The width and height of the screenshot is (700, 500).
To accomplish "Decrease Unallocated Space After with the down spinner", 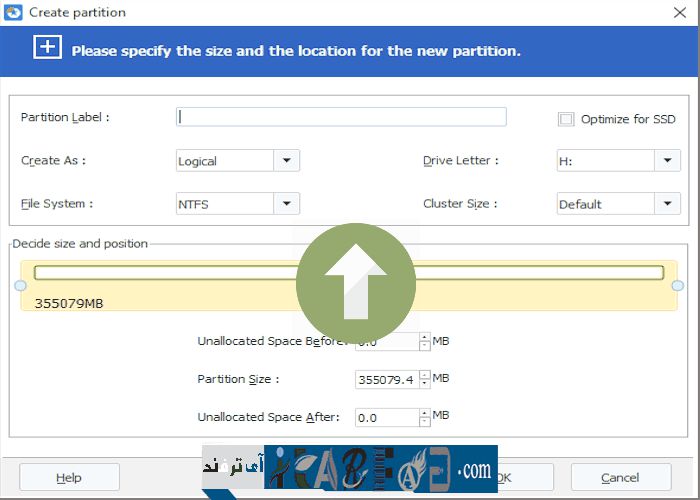I will (425, 421).
